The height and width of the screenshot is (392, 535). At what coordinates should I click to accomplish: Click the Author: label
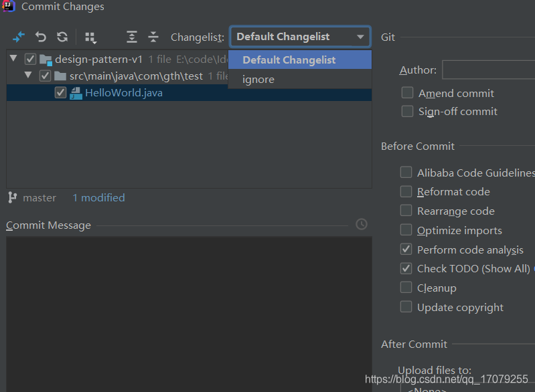point(418,70)
